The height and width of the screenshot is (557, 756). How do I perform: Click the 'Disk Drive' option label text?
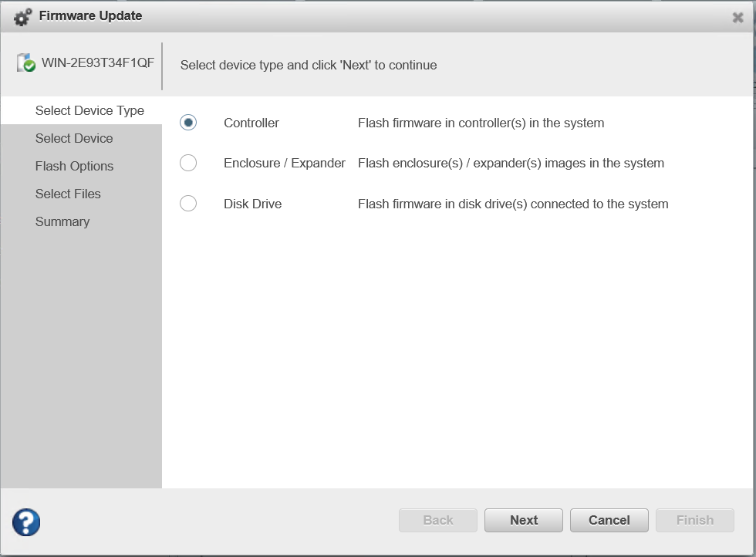pyautogui.click(x=252, y=204)
